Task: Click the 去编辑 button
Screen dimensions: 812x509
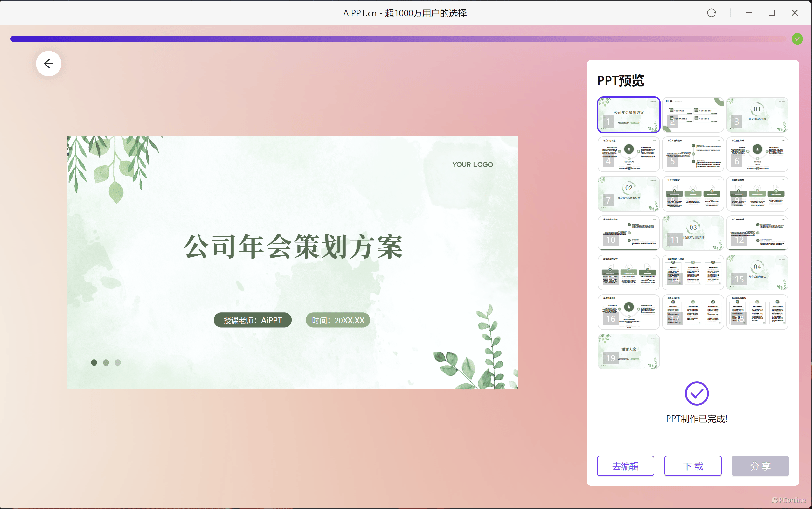Action: pyautogui.click(x=625, y=465)
